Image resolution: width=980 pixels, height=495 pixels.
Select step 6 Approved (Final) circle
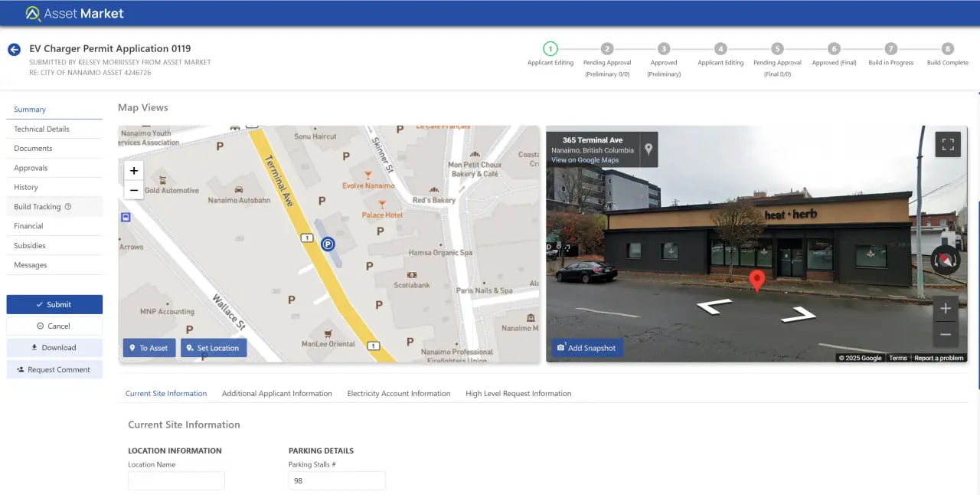835,48
